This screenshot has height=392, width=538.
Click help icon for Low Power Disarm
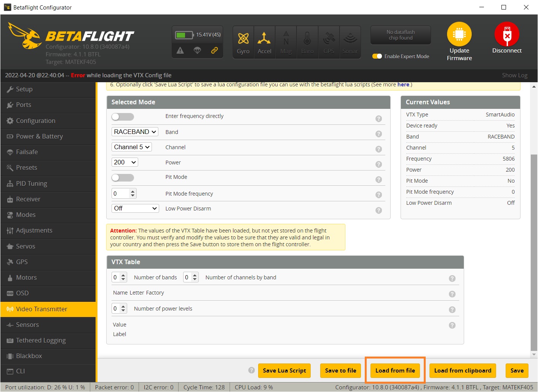point(378,210)
